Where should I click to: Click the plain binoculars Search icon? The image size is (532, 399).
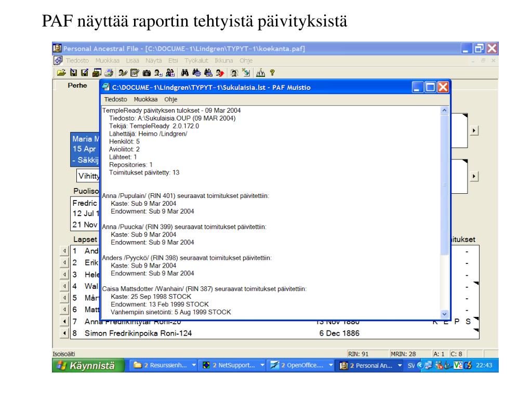[x=184, y=73]
